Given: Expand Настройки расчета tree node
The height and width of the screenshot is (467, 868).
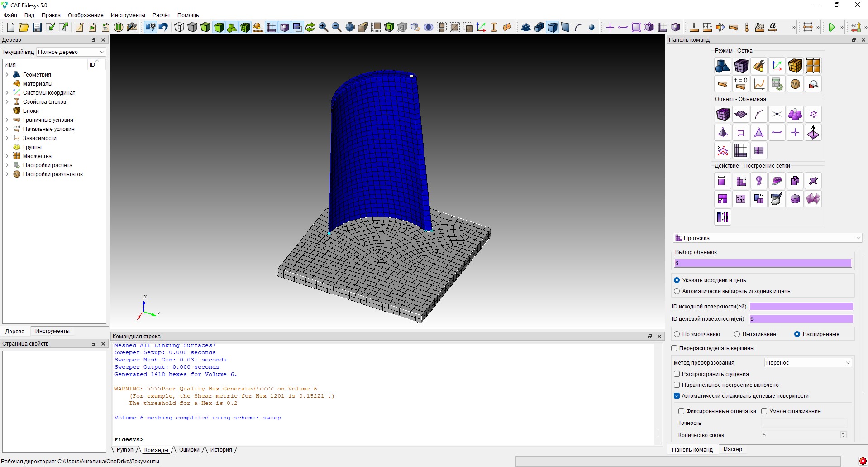Looking at the screenshot, I should tap(7, 165).
